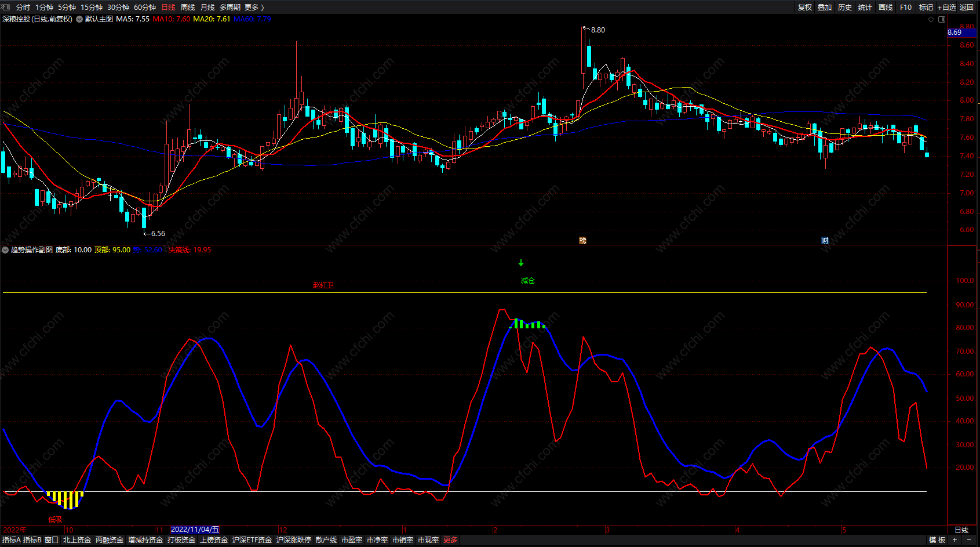980x547 pixels.
Task: Open the 窗口 window option
Action: (x=52, y=540)
